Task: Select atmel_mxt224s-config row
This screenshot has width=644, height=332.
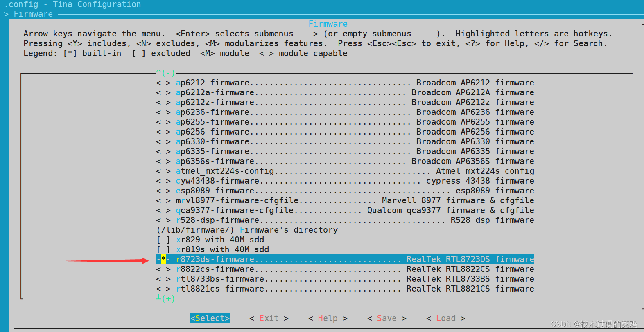Action: 345,171
